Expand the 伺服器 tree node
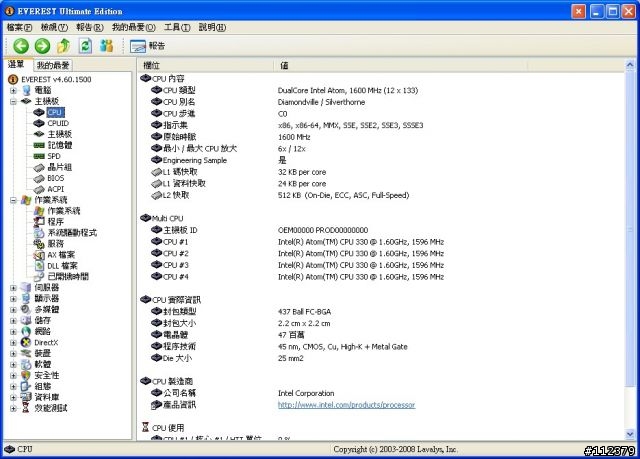 click(x=13, y=288)
